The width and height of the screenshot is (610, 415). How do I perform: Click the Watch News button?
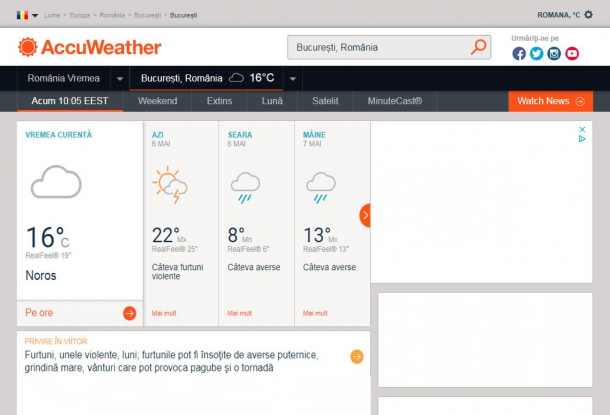pos(550,101)
